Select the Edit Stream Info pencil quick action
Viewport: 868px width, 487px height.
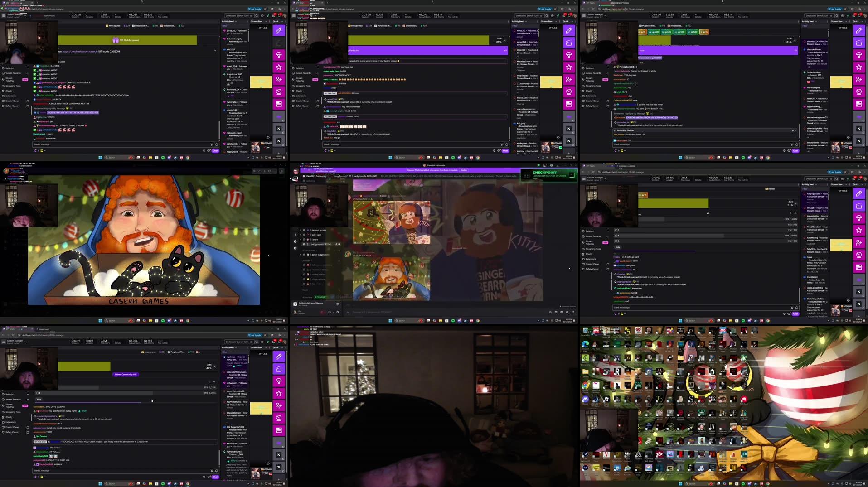coord(278,30)
